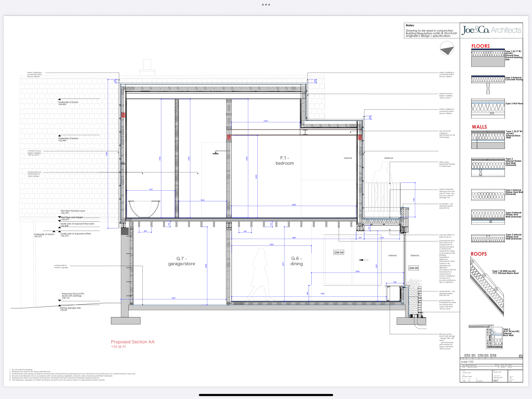This screenshot has height=399, width=532.
Task: Click the north arrow compass symbol
Action: pos(447,48)
